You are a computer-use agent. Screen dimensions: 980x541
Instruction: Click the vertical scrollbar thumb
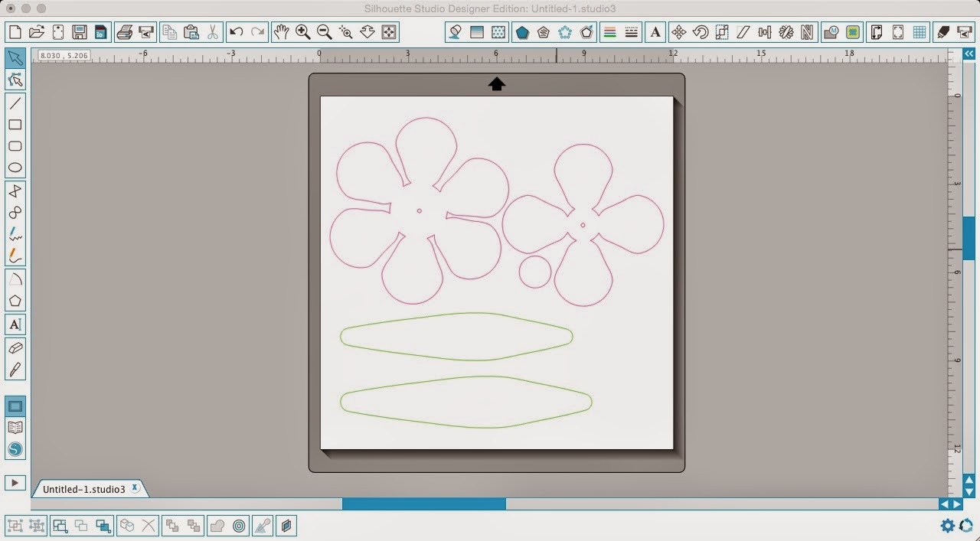tap(969, 238)
